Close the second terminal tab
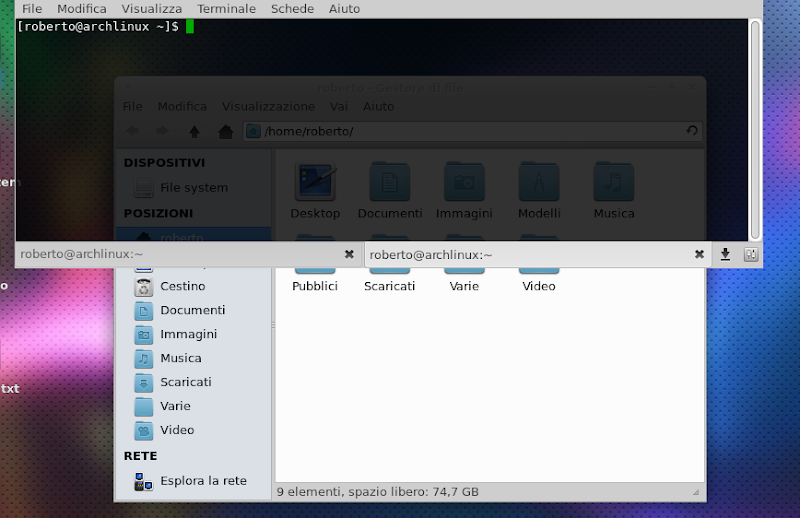Screen dimensions: 800x518 (699, 254)
